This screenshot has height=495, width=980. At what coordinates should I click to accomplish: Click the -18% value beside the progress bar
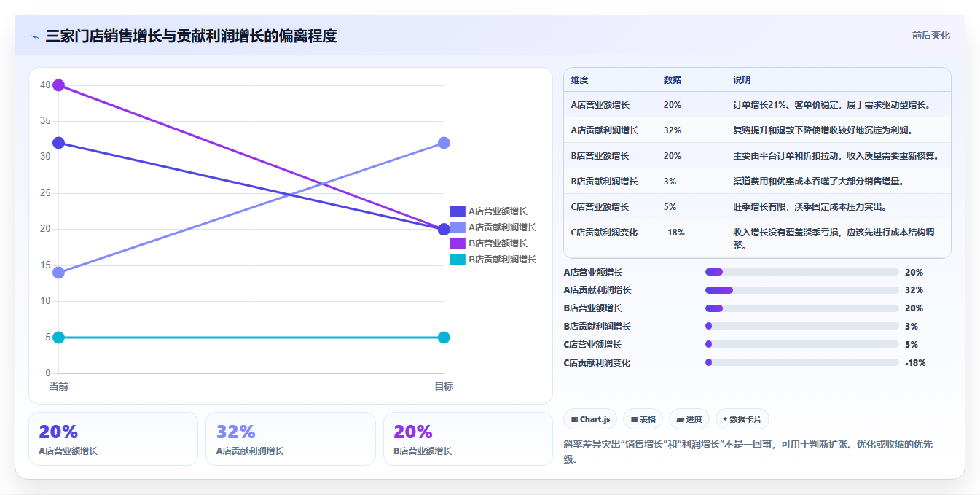pos(915,362)
